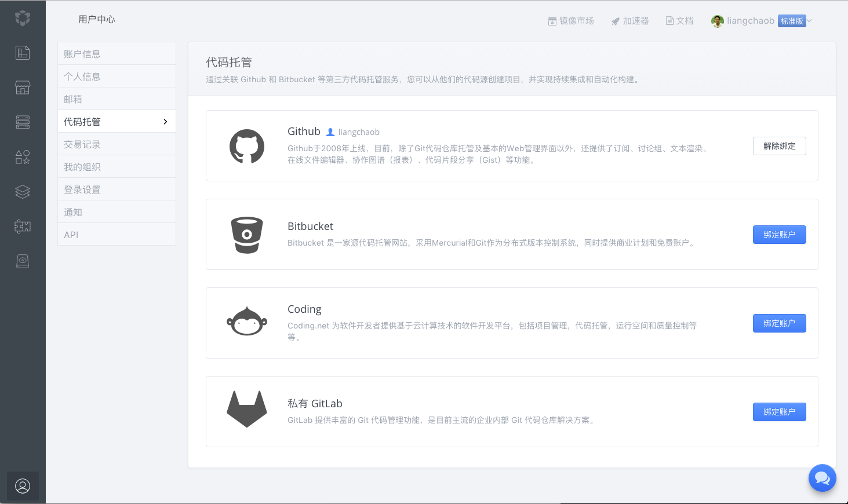Image resolution: width=848 pixels, height=504 pixels.
Task: Click the liangchaob avatar picture
Action: [718, 21]
